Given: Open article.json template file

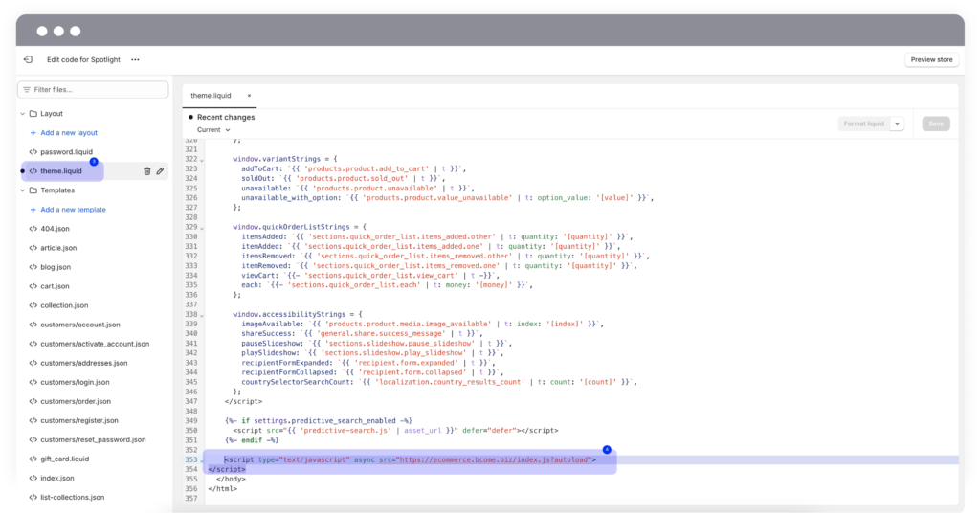Looking at the screenshot, I should [58, 248].
